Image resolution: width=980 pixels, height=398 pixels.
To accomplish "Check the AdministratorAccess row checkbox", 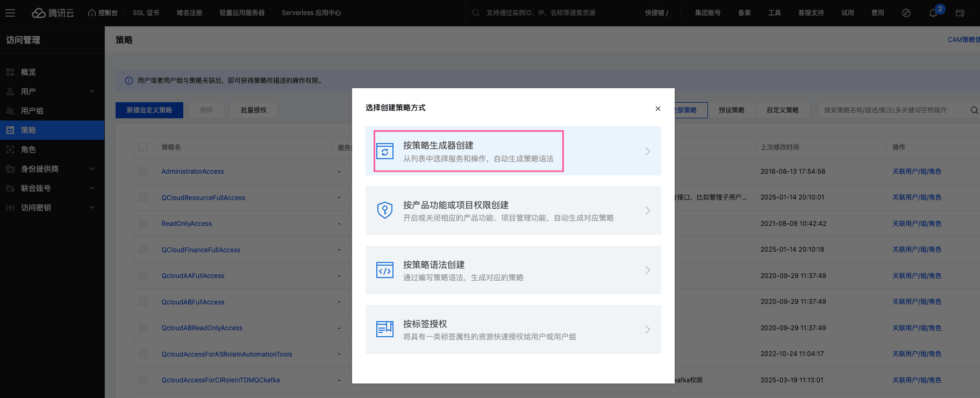I will coord(143,172).
